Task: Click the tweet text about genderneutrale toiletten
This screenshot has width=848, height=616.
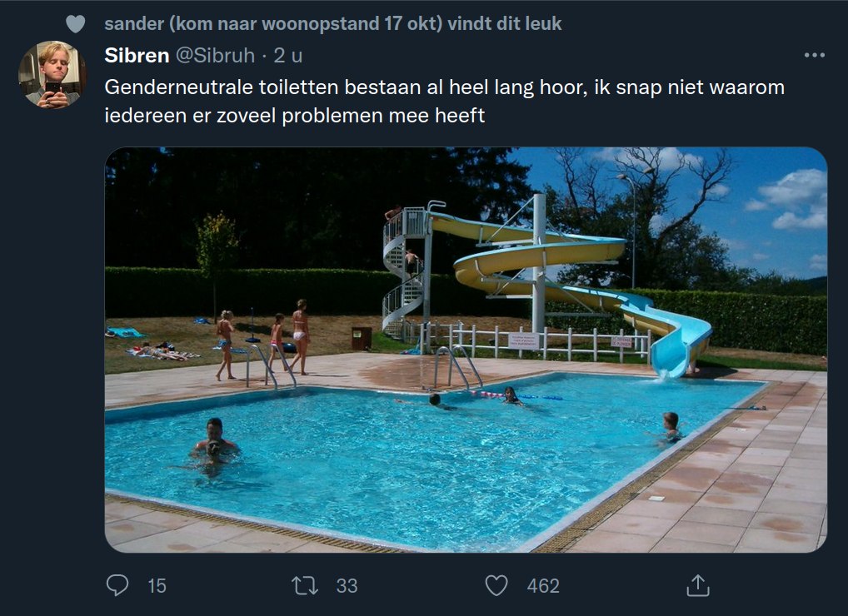Action: point(445,101)
